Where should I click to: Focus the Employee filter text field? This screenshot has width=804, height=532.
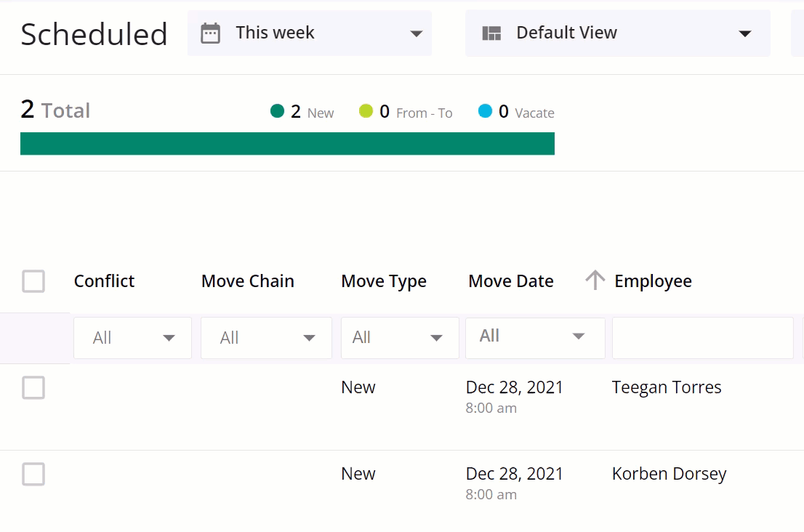click(702, 338)
